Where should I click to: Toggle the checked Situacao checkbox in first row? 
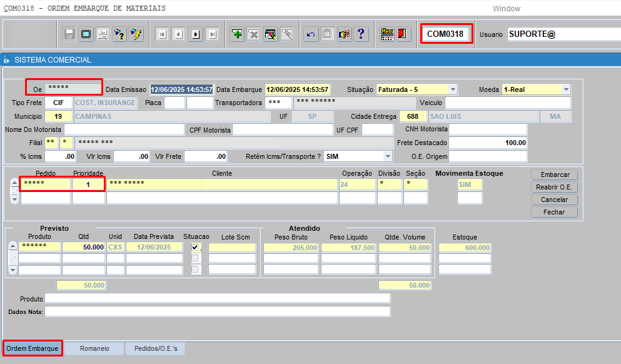(x=196, y=247)
